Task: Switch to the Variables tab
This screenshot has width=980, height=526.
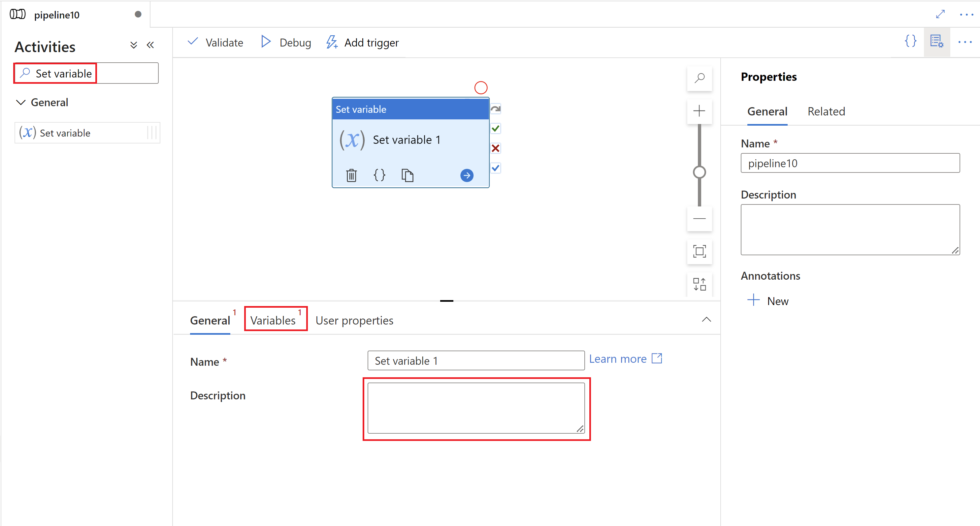Action: [x=273, y=319]
